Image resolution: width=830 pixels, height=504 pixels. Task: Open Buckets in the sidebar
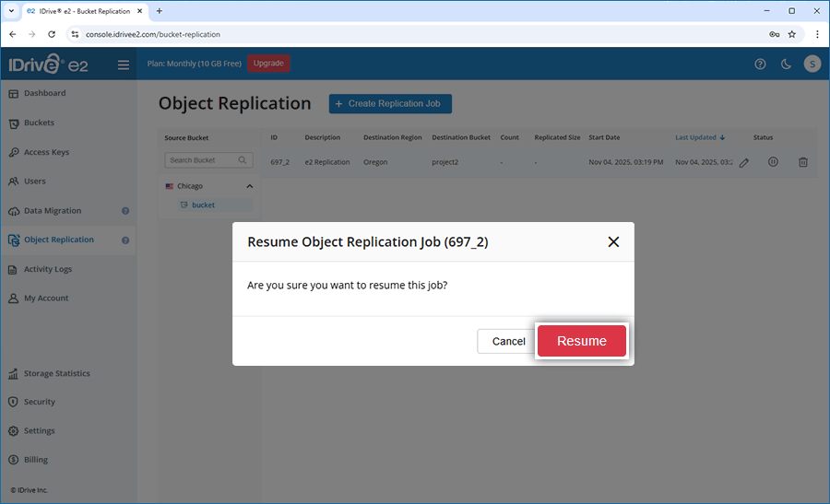[39, 123]
